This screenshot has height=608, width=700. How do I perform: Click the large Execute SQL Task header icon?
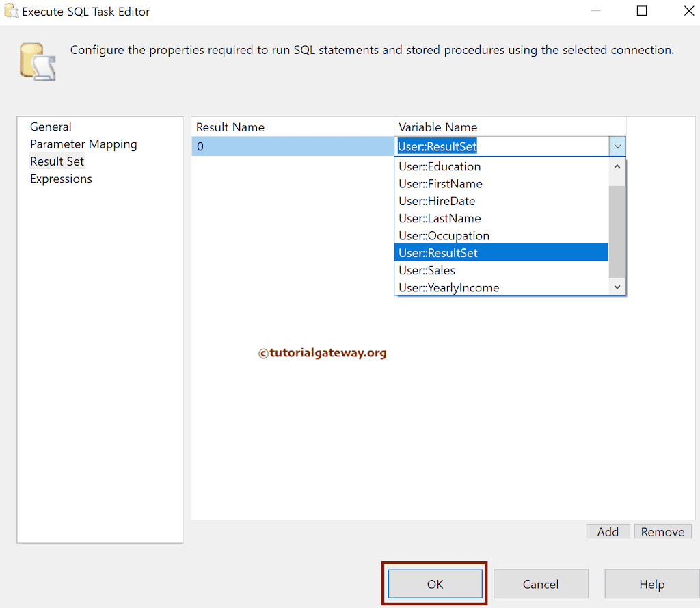click(37, 60)
